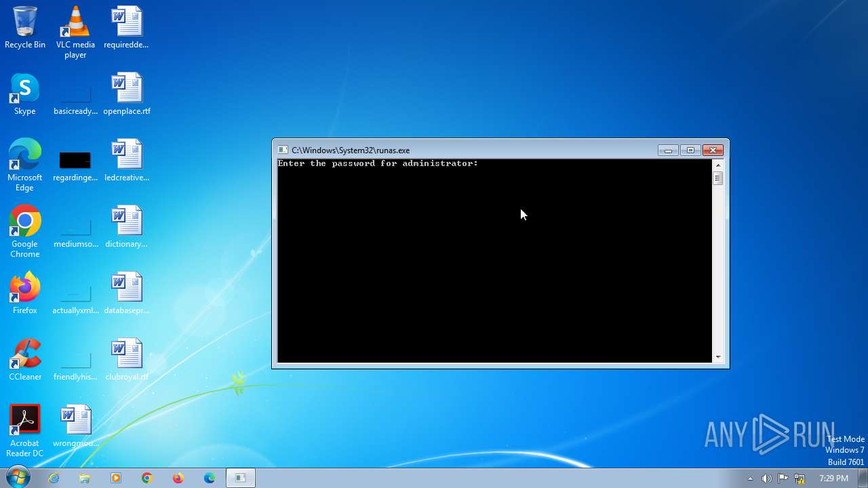
Task: Launch Microsoft Edge desktop shortcut
Action: point(25,165)
